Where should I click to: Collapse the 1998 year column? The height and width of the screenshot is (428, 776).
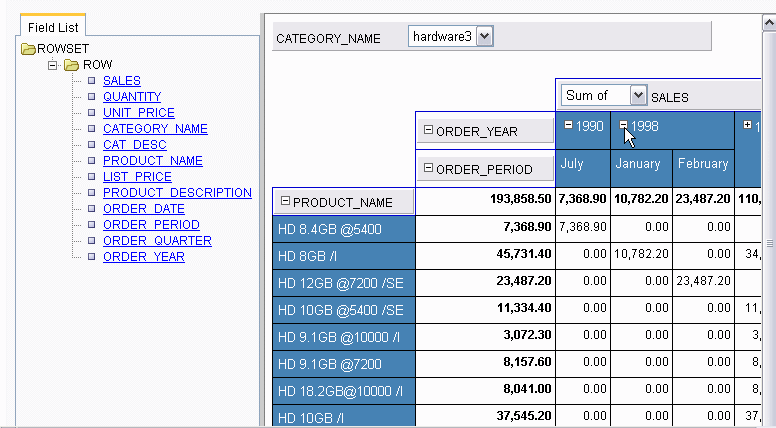tap(624, 126)
